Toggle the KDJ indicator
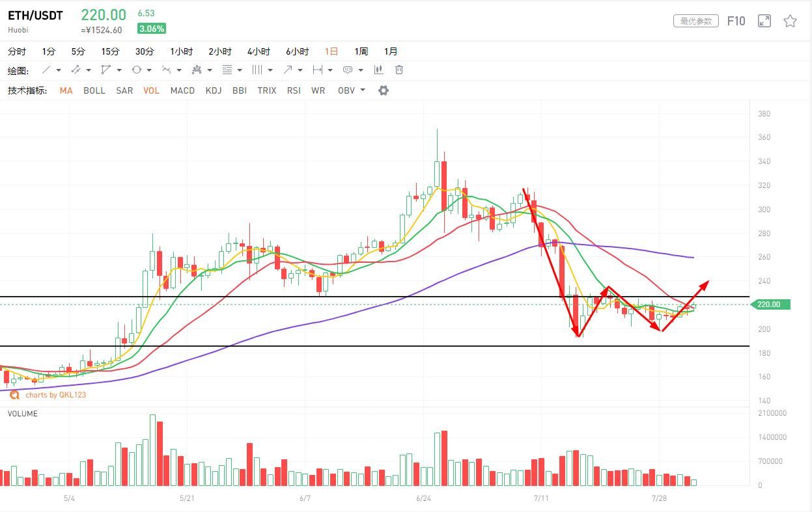 pos(214,90)
